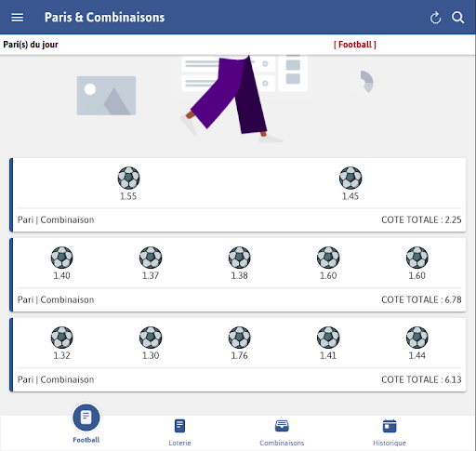This screenshot has height=451, width=476.
Task: Click the image placeholder in the banner
Action: tap(106, 96)
